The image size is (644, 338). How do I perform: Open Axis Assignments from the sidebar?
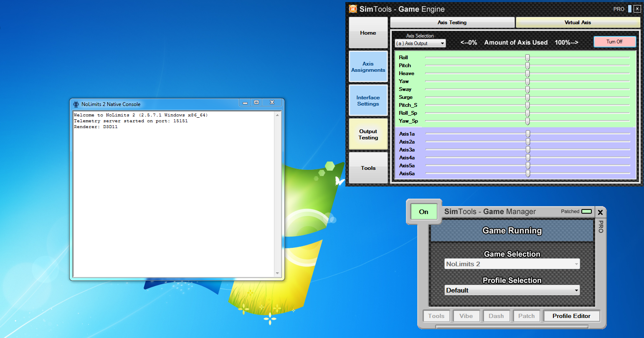(x=368, y=67)
